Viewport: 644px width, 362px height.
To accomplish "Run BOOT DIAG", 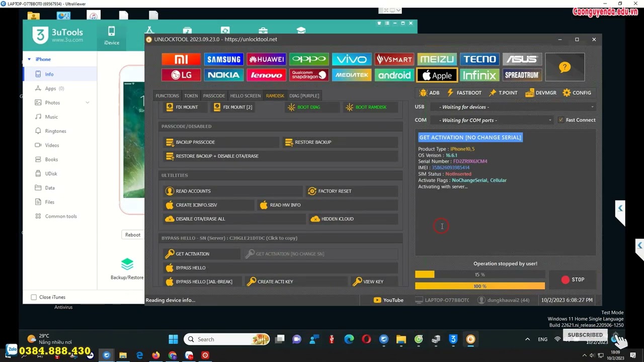I will coord(311,107).
